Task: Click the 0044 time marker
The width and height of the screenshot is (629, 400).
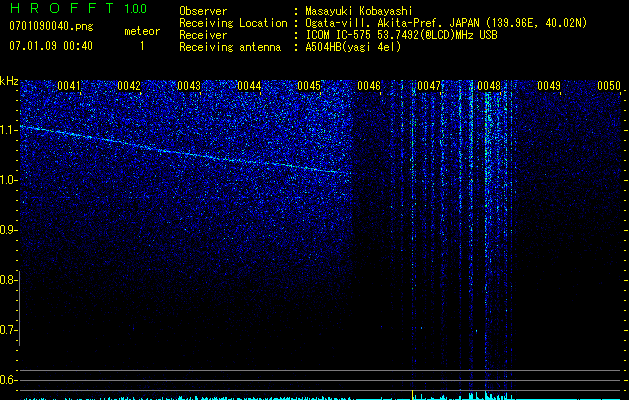Action: 249,86
